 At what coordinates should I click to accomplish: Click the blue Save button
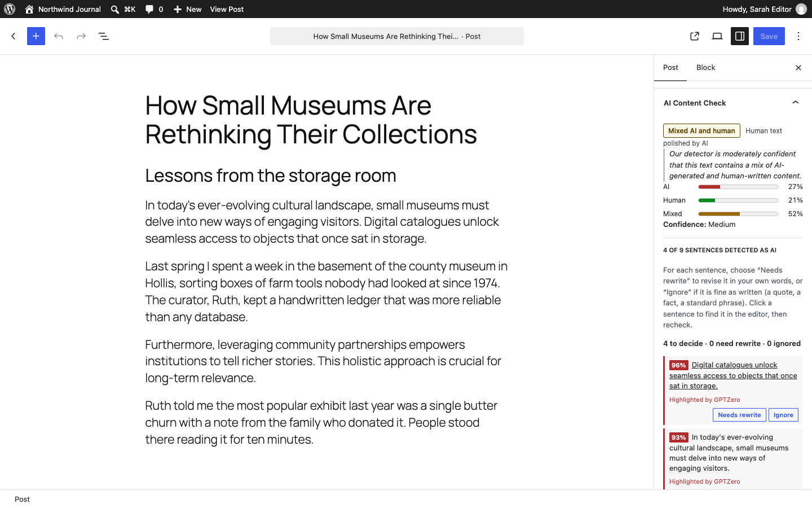(x=769, y=36)
